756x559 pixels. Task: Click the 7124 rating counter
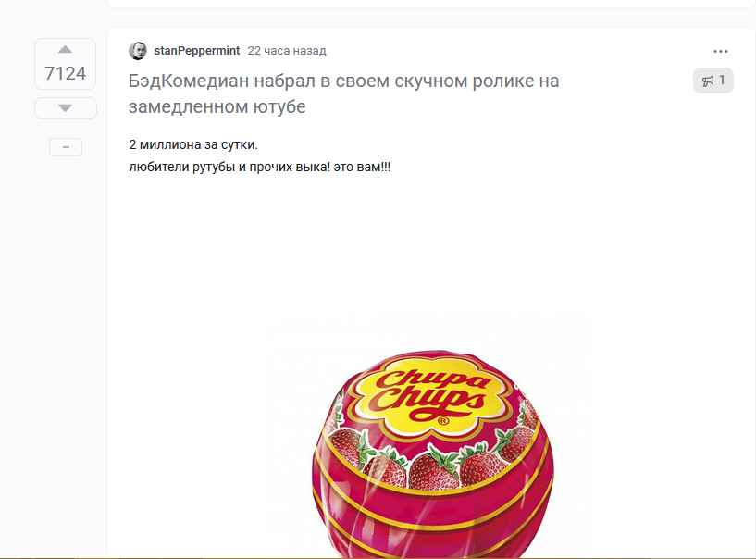tap(65, 73)
